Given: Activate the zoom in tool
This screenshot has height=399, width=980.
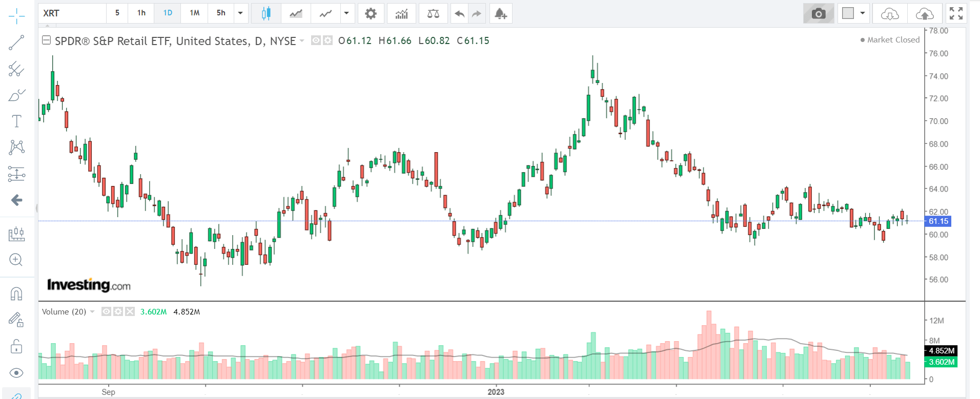Looking at the screenshot, I should point(16,260).
